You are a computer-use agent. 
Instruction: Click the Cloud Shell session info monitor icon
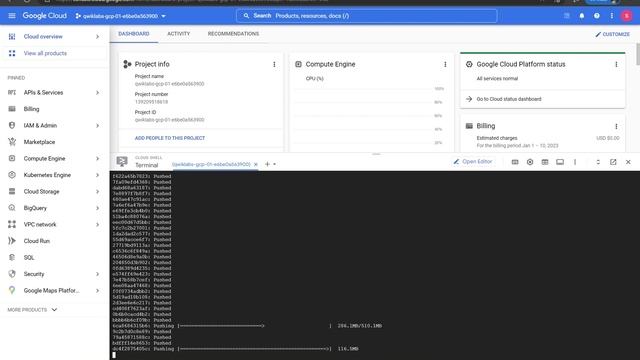point(560,162)
